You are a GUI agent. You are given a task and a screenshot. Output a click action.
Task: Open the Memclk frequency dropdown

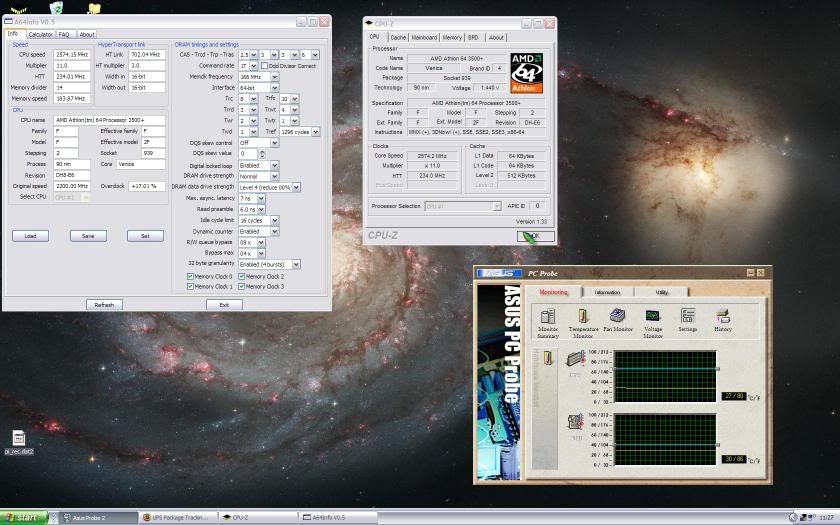[274, 77]
